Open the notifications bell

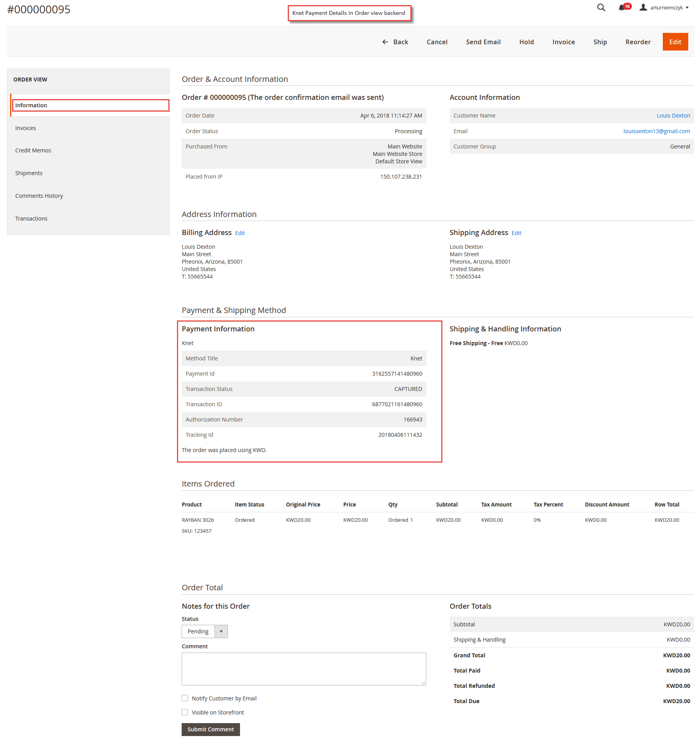click(622, 7)
